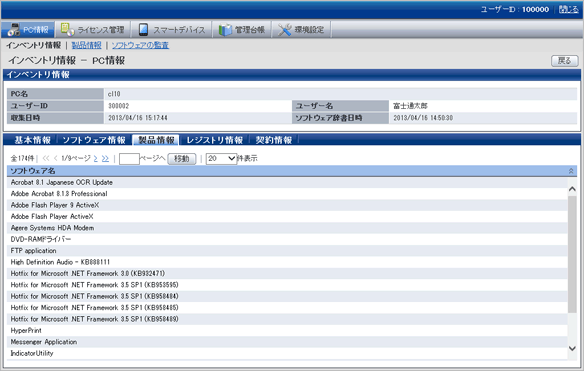This screenshot has width=584, height=371.
Task: Click PC名 value cl10
Action: tap(114, 94)
